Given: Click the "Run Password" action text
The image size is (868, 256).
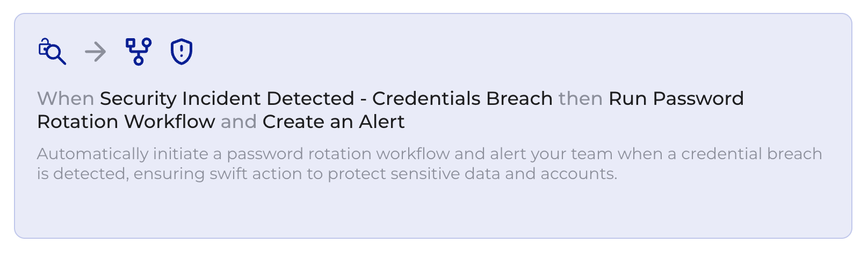Looking at the screenshot, I should click(676, 99).
